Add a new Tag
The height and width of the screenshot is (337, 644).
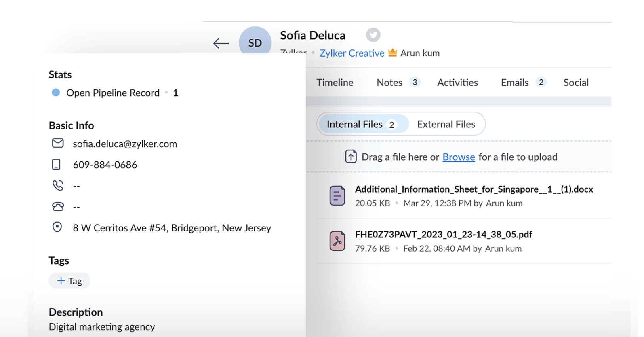(x=69, y=281)
